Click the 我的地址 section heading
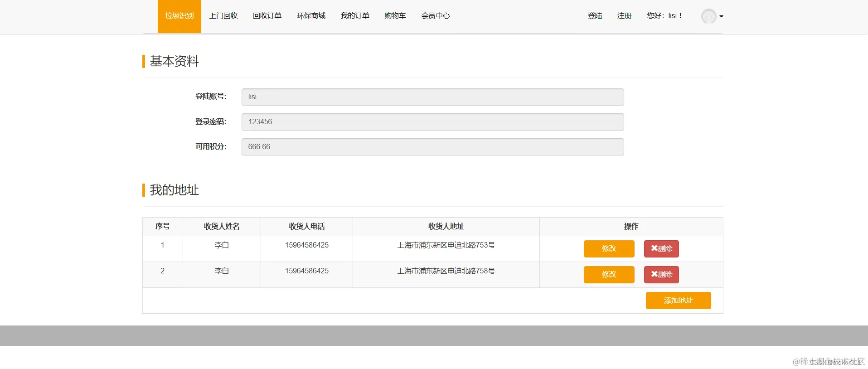This screenshot has height=369, width=868. tap(175, 190)
